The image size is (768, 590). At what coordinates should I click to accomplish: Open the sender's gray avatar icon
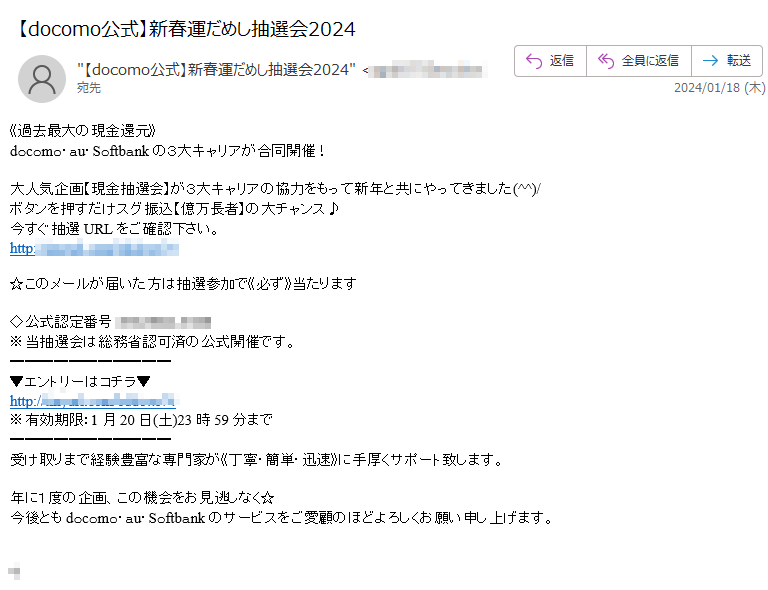42,79
